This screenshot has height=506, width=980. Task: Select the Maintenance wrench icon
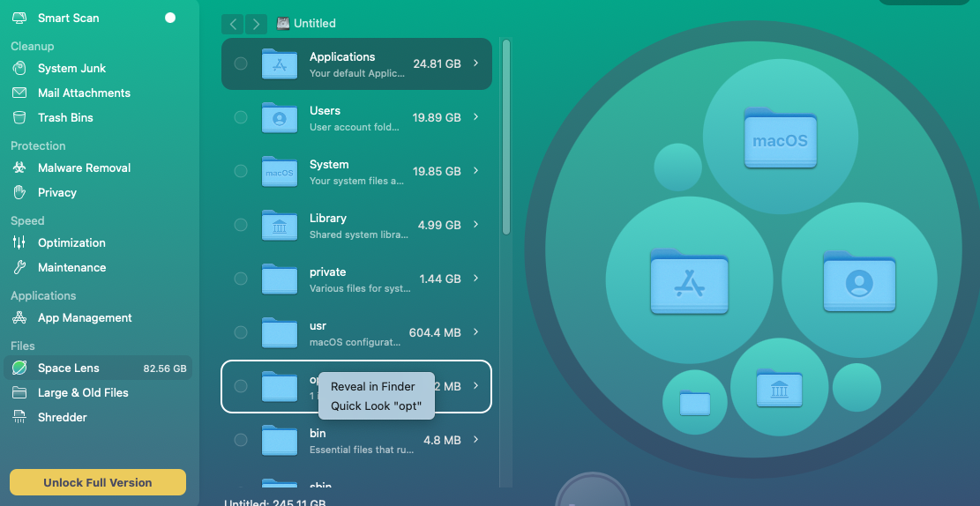(19, 267)
